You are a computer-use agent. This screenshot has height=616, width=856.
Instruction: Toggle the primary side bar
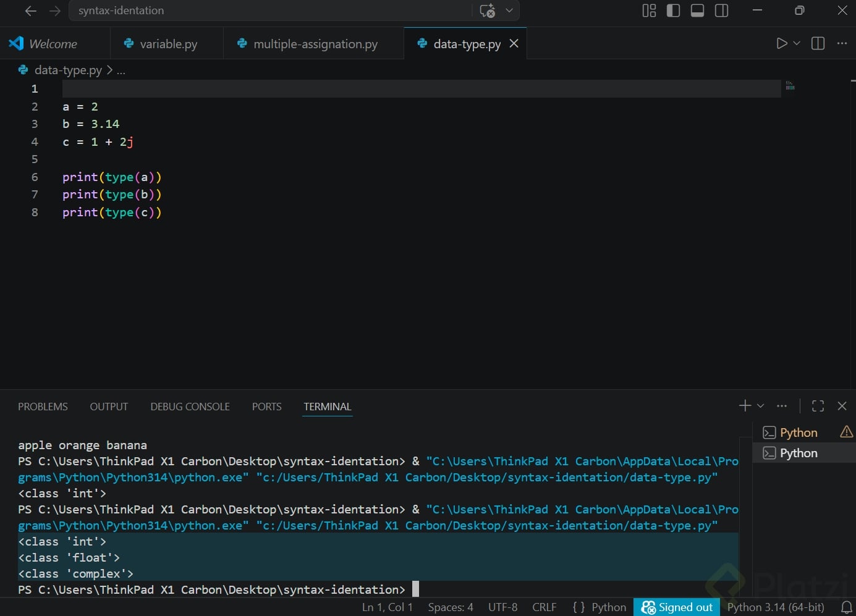(673, 11)
